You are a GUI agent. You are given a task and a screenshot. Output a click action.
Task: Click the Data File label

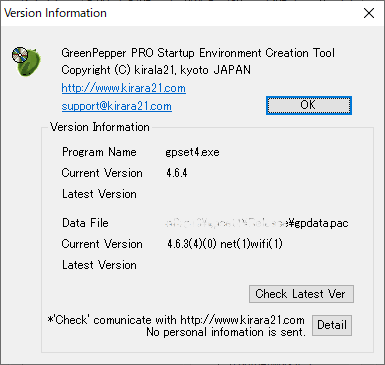(85, 223)
